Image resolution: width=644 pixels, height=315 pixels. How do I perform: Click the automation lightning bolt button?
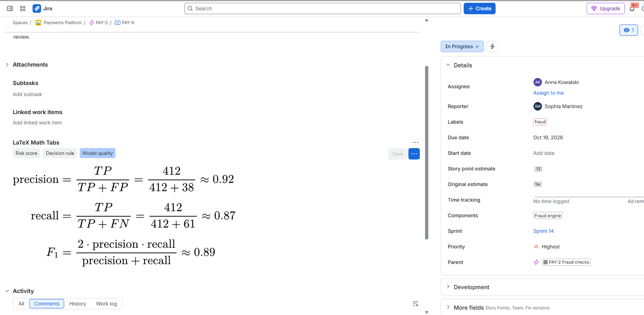click(492, 47)
